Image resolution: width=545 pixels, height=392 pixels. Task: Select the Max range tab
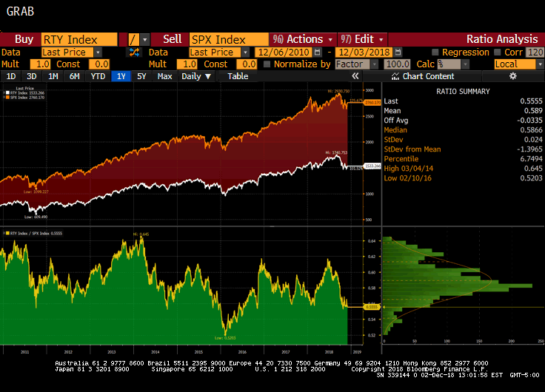(x=164, y=76)
